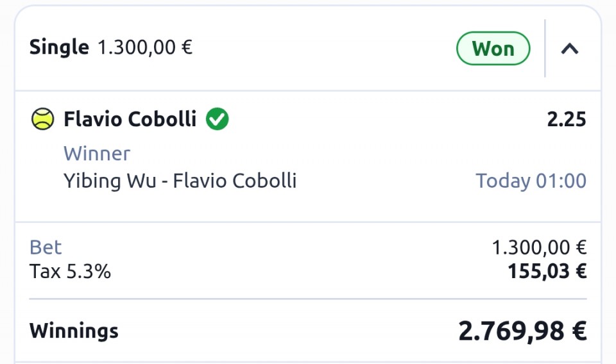Viewport: 616px width, 364px height.
Task: Select the Single bet type label
Action: pos(59,47)
